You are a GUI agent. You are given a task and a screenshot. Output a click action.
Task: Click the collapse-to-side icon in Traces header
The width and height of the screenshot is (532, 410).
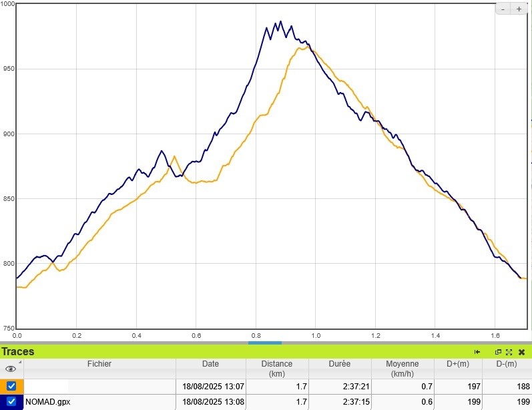(x=477, y=352)
